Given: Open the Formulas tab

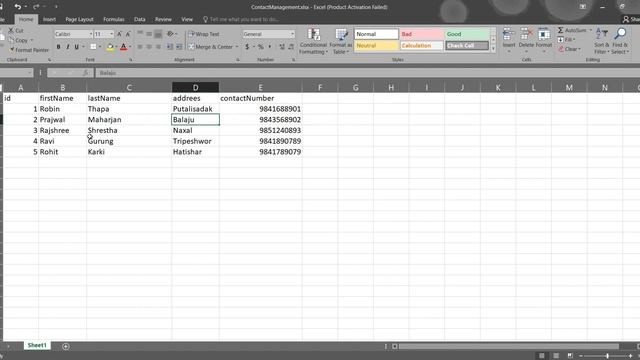Looking at the screenshot, I should click(x=113, y=19).
